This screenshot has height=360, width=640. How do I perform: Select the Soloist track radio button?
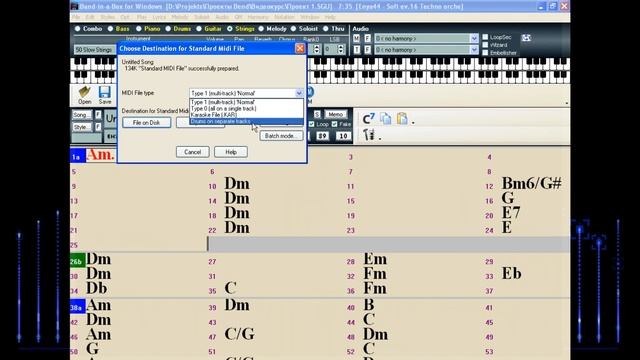click(293, 29)
